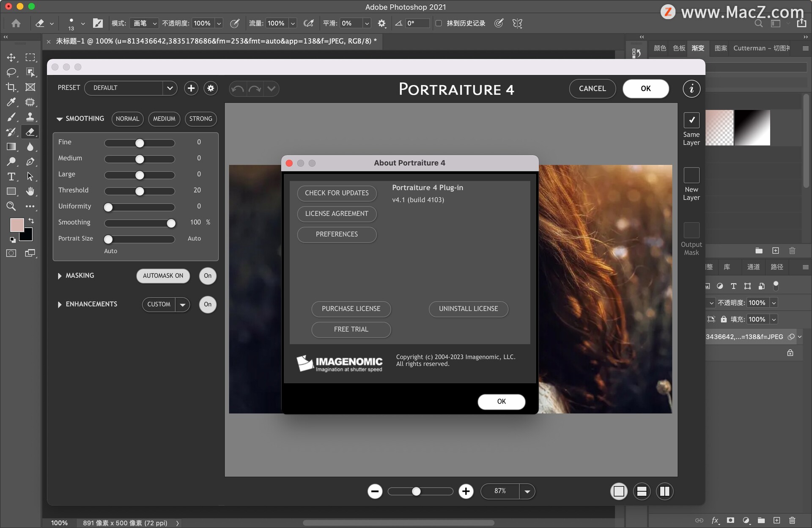Toggle foreground and background color swap
The width and height of the screenshot is (812, 528).
click(x=31, y=221)
